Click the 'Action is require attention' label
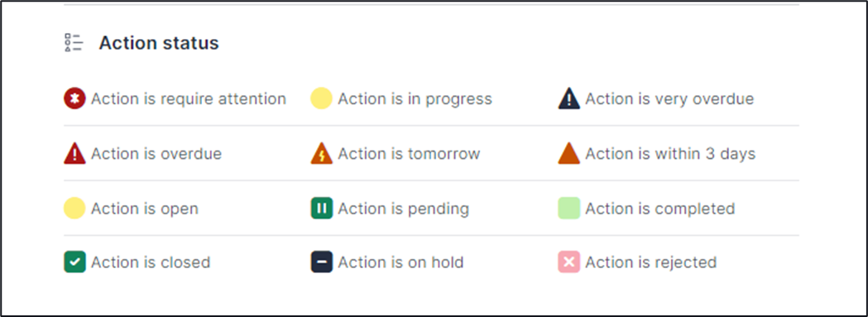This screenshot has width=868, height=317. (189, 98)
